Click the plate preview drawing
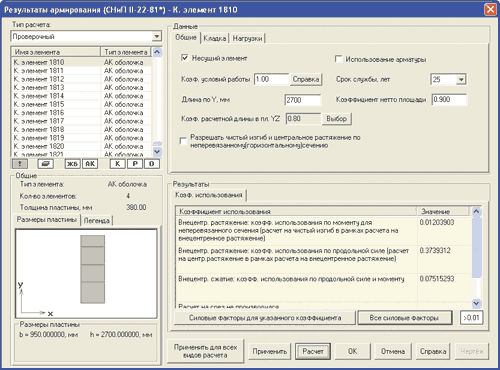Image resolution: width=500 pixels, height=370 pixels. [x=86, y=273]
